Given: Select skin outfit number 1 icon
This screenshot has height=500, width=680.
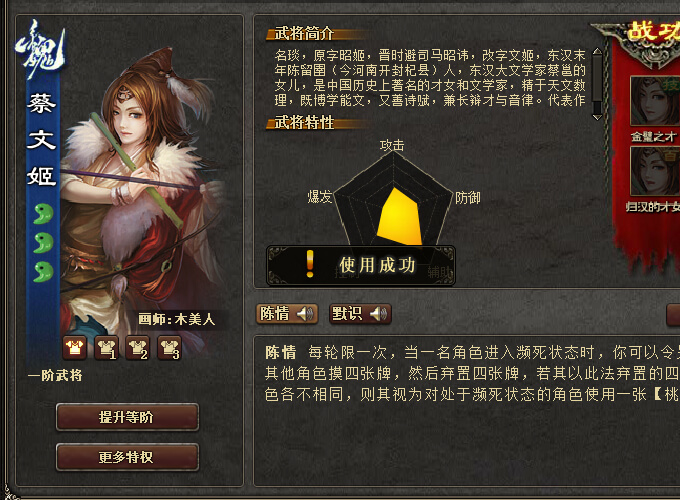Looking at the screenshot, I should coord(106,348).
